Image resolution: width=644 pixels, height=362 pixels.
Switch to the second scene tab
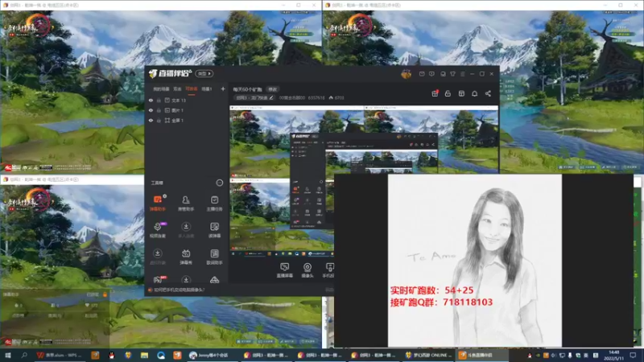(177, 88)
